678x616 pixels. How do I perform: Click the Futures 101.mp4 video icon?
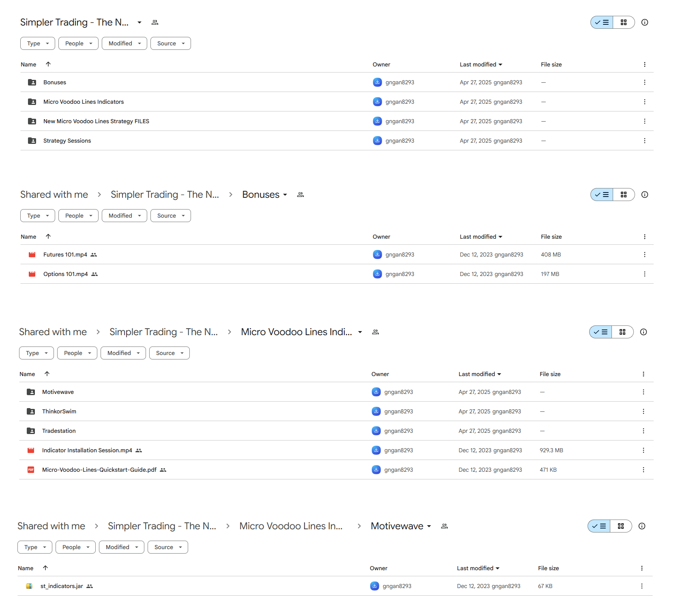(32, 255)
